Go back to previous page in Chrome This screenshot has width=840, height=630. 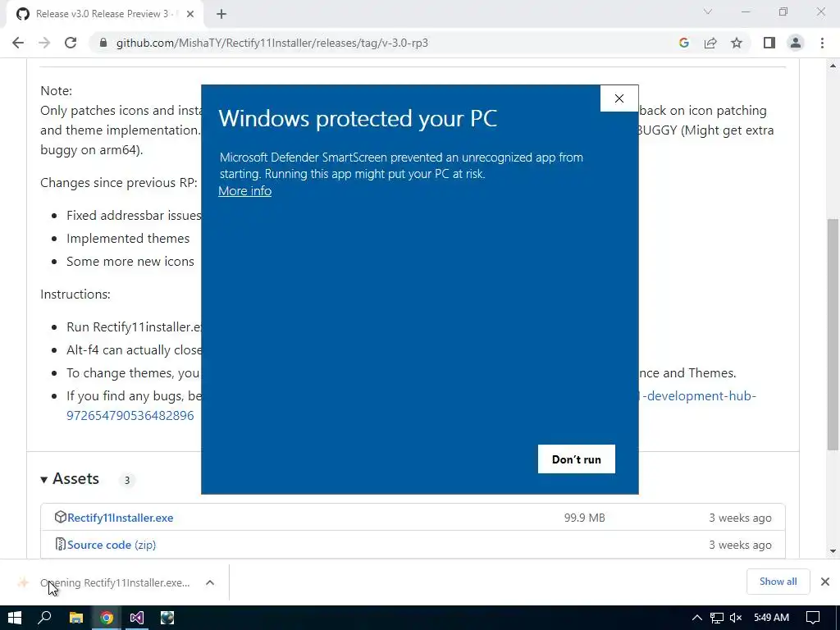(x=18, y=43)
